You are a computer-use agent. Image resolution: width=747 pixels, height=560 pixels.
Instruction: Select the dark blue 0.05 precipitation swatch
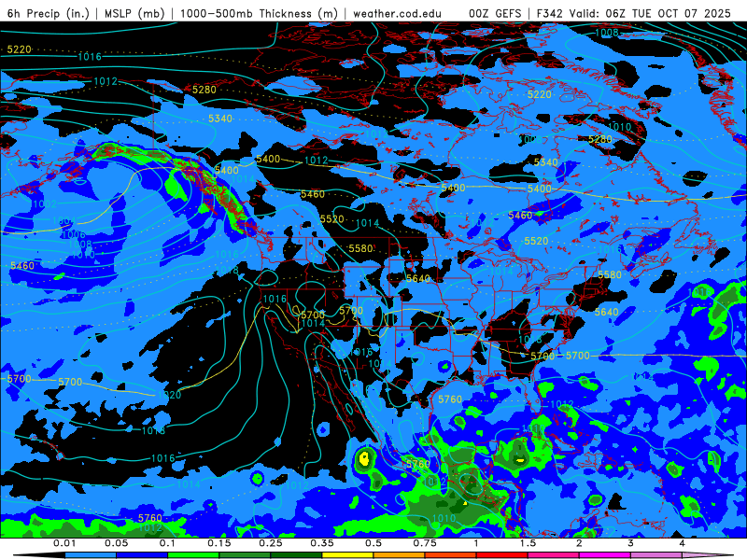coord(142,555)
